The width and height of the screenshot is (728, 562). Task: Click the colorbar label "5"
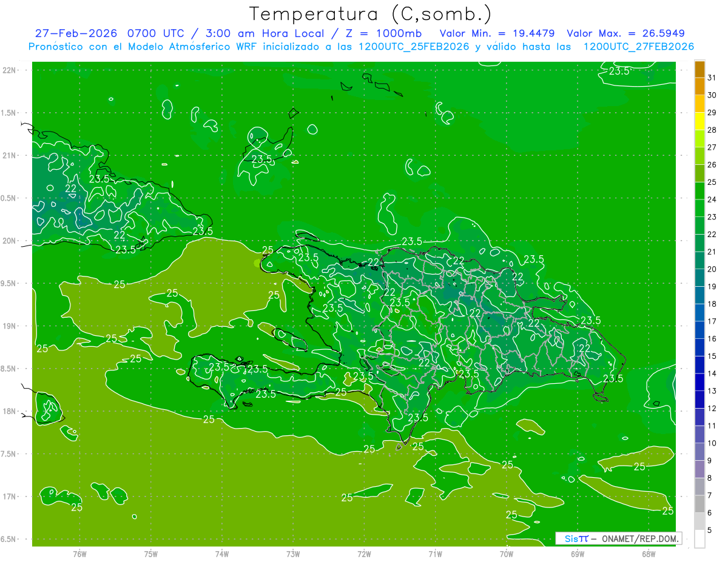(x=710, y=530)
